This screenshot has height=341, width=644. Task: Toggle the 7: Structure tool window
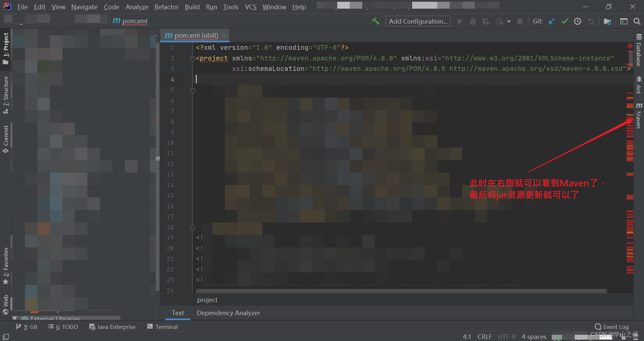pos(6,95)
